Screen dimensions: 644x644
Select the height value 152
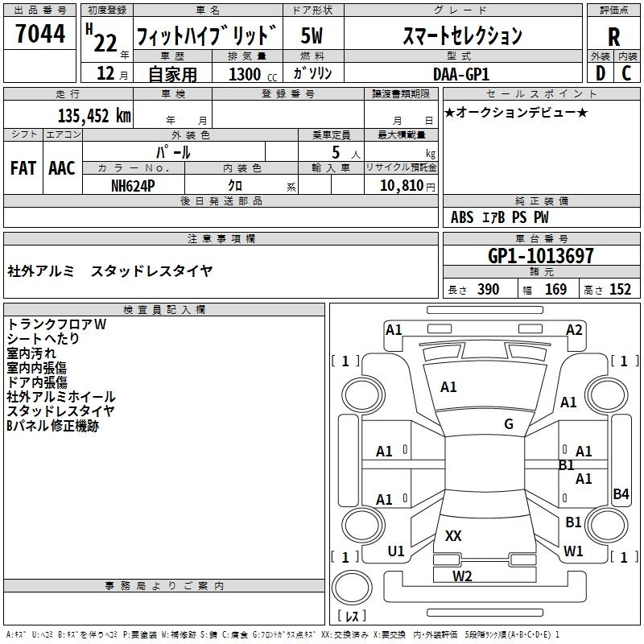tap(620, 290)
